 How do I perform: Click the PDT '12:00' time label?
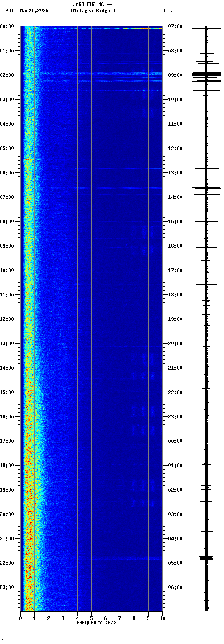(7, 319)
